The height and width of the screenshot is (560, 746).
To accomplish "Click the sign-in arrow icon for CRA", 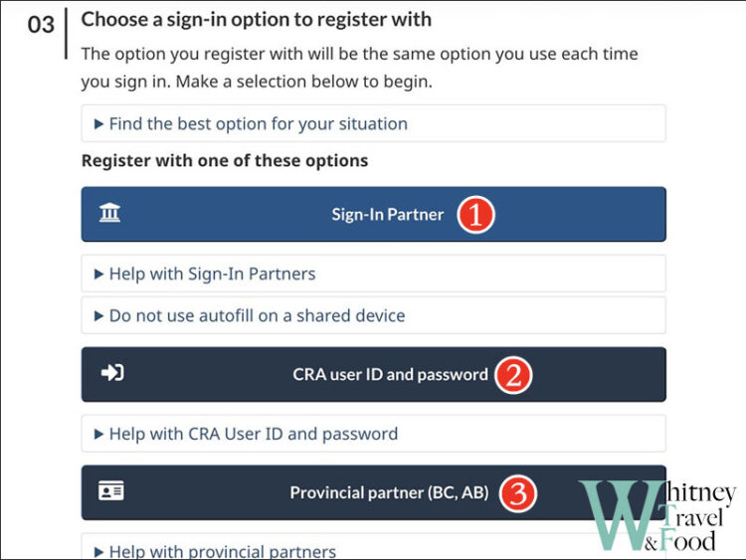I will pos(111,374).
